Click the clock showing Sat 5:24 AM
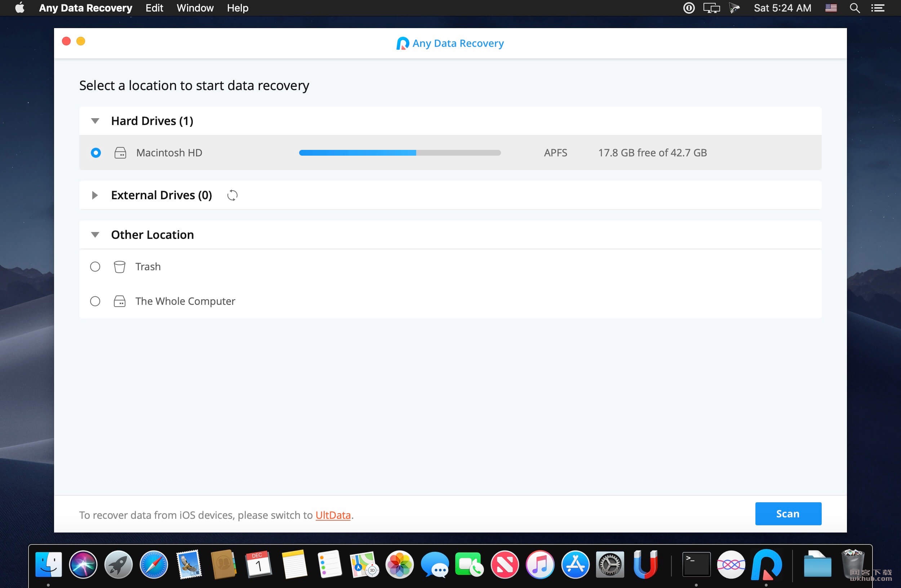901x588 pixels. tap(782, 8)
